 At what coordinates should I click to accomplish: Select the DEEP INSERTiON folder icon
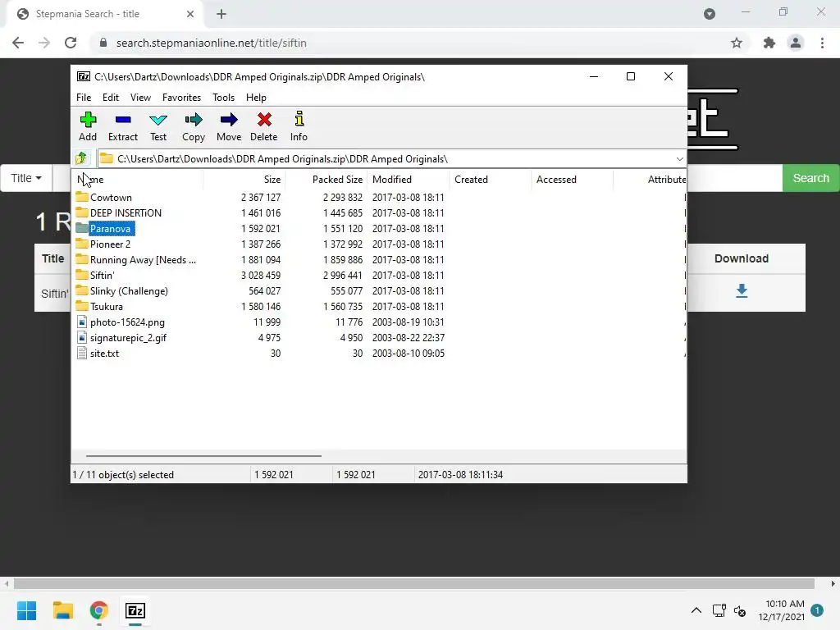[81, 212]
